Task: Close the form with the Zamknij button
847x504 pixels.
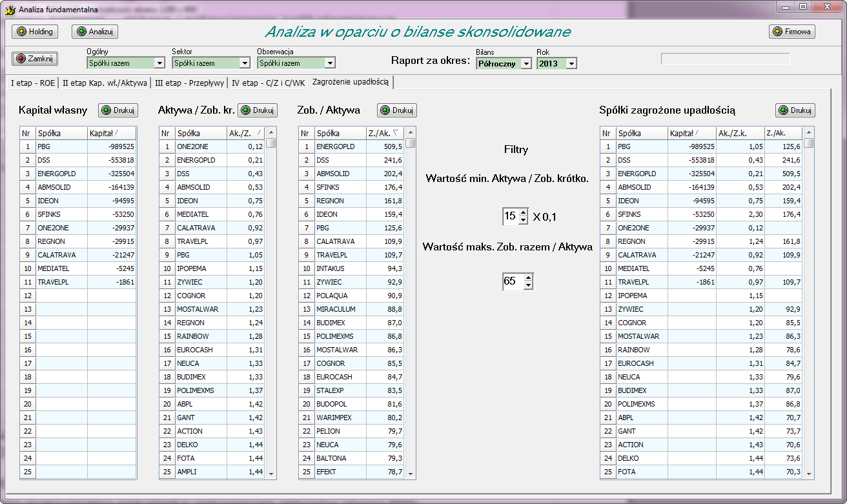Action: pyautogui.click(x=35, y=58)
